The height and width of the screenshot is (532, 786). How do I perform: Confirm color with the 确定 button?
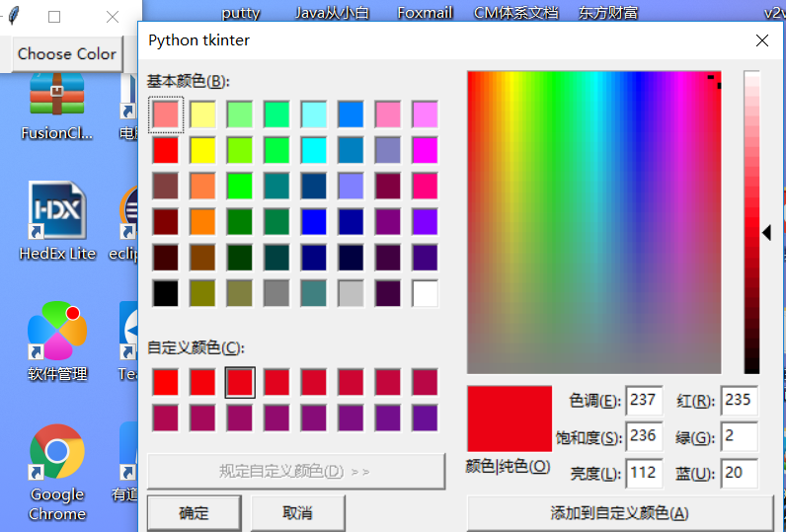click(x=194, y=513)
